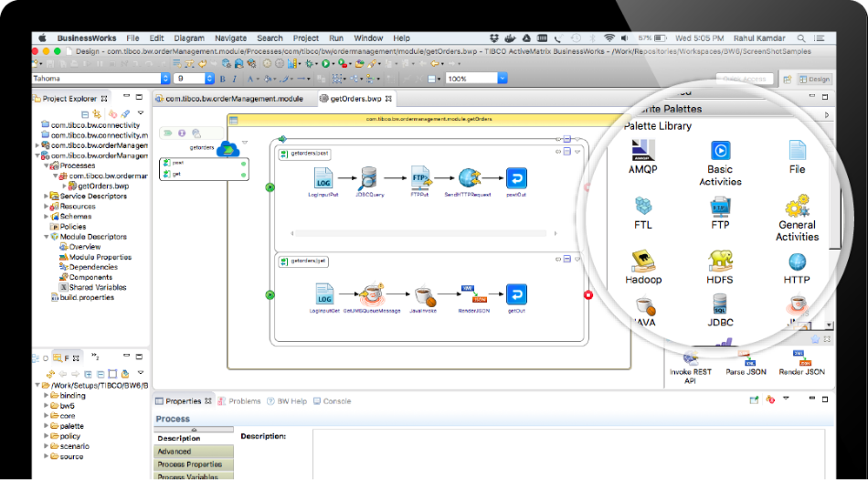
Task: Open the AMQP palette
Action: click(643, 156)
